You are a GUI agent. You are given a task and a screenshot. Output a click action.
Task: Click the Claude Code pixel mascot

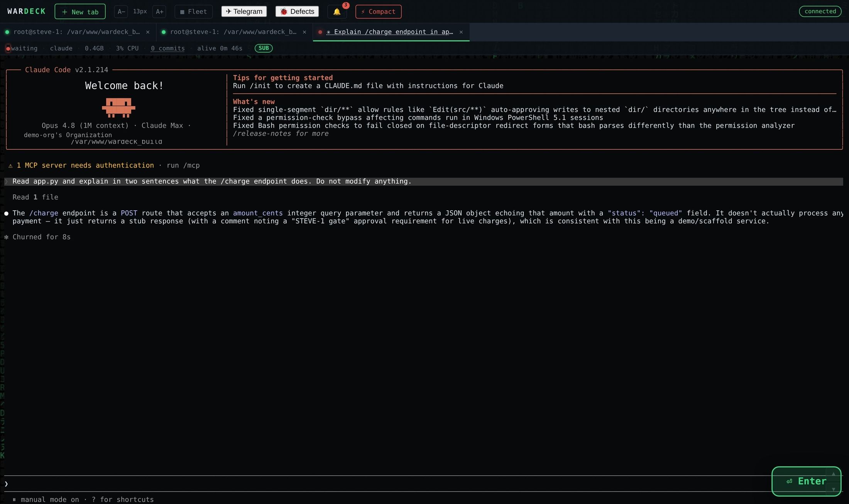pos(118,108)
